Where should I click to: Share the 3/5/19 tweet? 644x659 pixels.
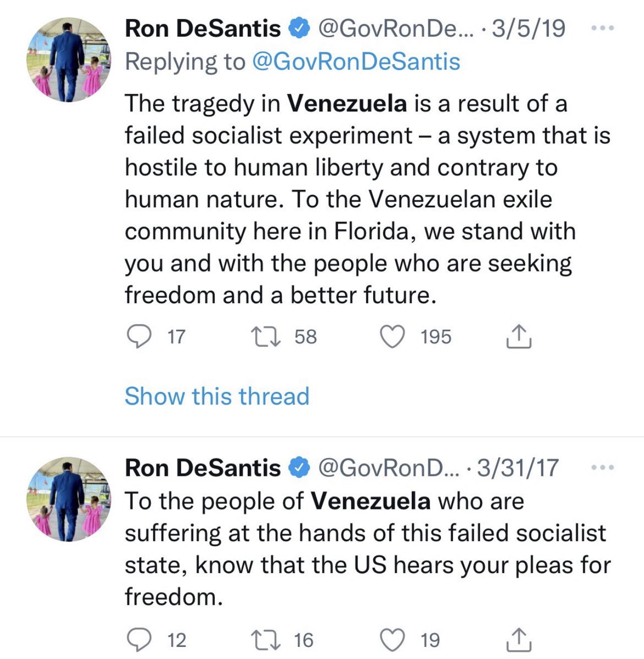(518, 336)
